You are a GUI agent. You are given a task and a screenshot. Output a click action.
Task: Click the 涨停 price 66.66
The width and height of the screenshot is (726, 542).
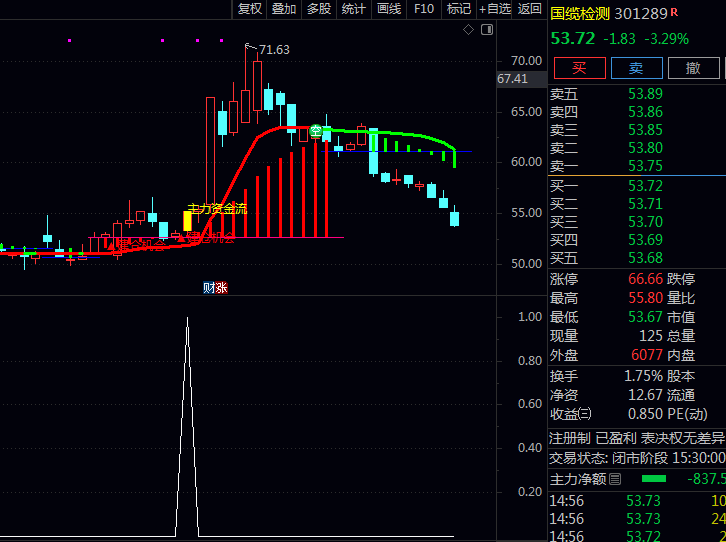pos(645,279)
